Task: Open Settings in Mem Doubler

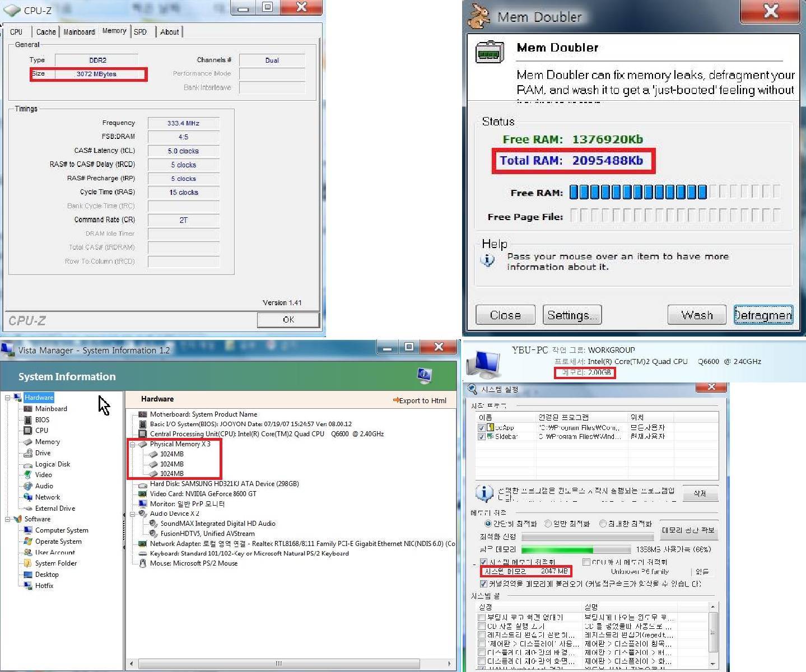Action: pyautogui.click(x=572, y=315)
